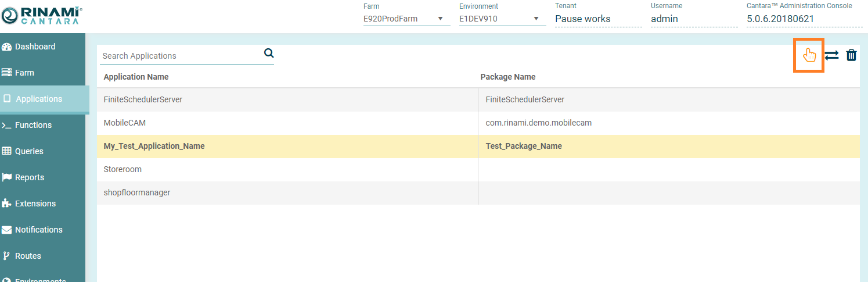
Task: Click the Application Name column header
Action: (x=136, y=77)
